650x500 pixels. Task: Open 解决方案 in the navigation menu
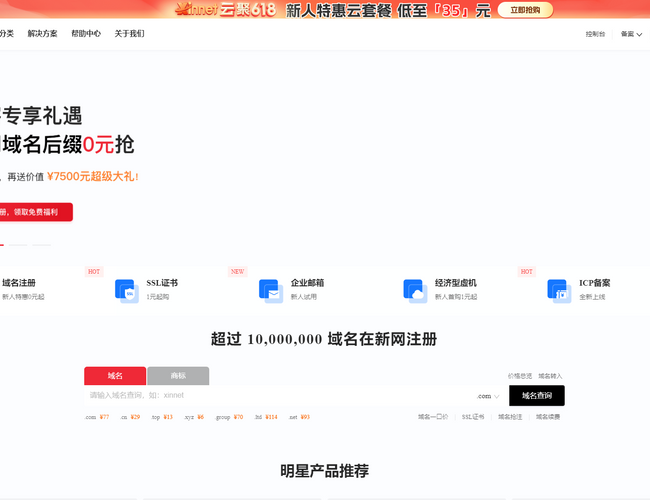[42, 34]
